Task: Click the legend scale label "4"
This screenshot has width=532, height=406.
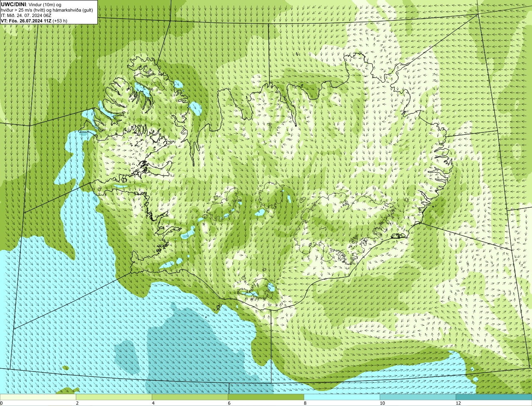Action: point(153,403)
